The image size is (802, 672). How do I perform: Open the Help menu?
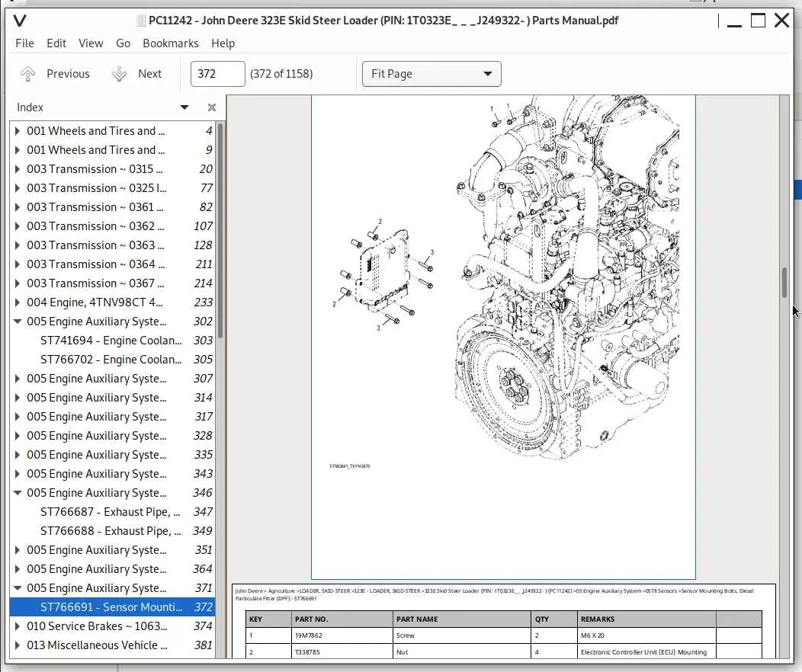pyautogui.click(x=223, y=43)
